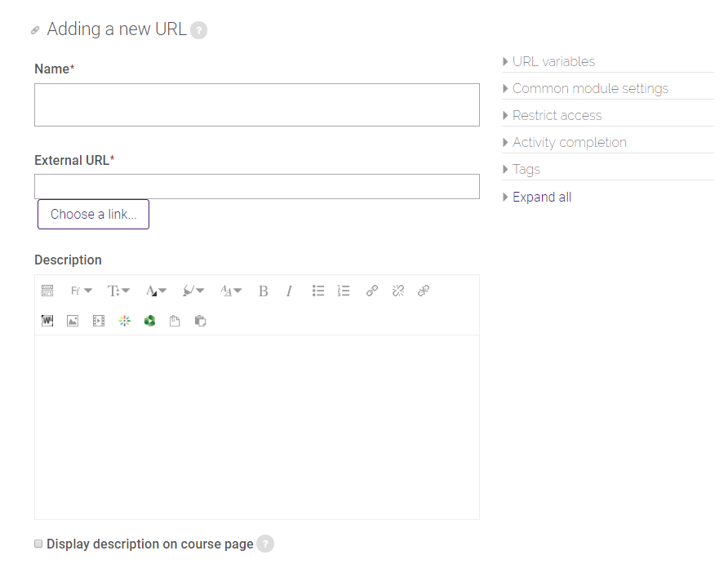Click the green Panopto video icon

(149, 321)
